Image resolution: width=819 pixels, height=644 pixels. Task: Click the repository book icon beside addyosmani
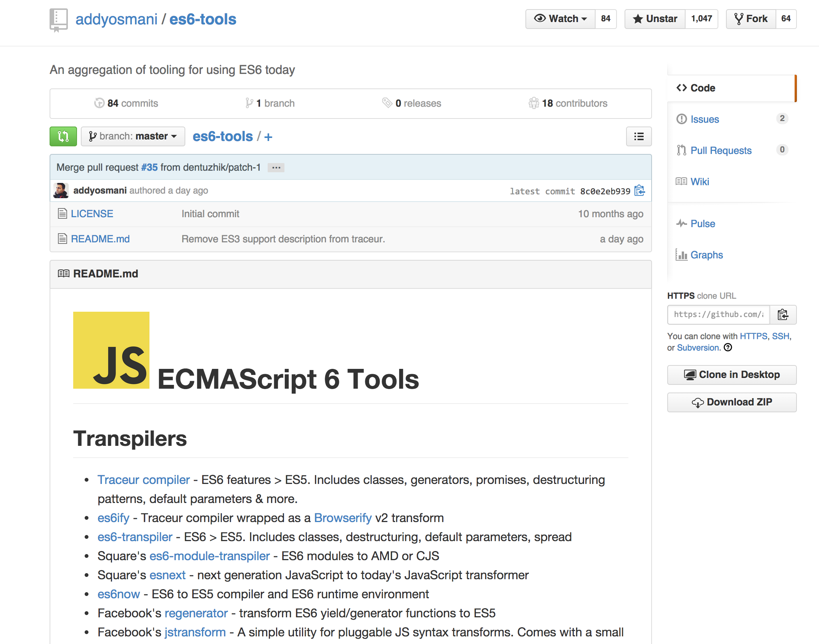click(x=58, y=20)
